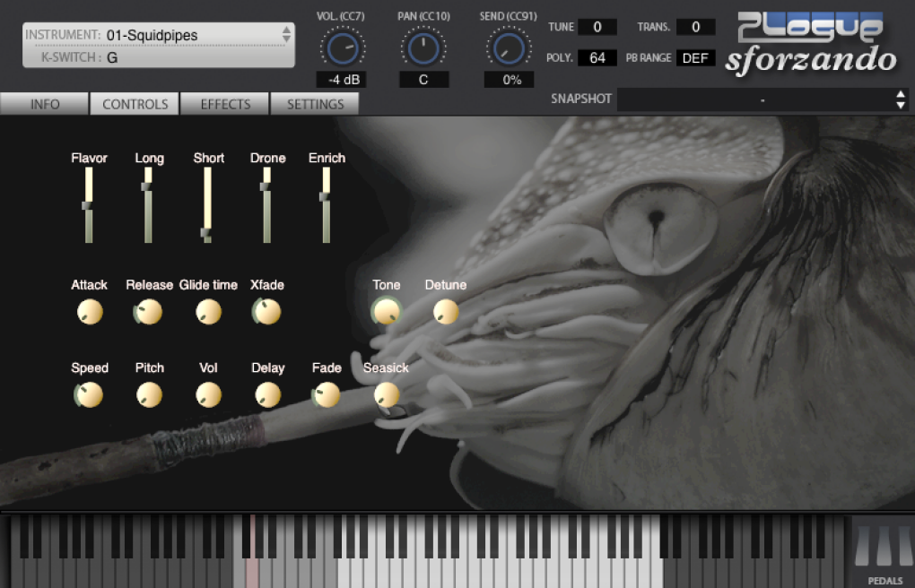This screenshot has width=915, height=588.
Task: Click the Drone slider handle
Action: [x=266, y=186]
